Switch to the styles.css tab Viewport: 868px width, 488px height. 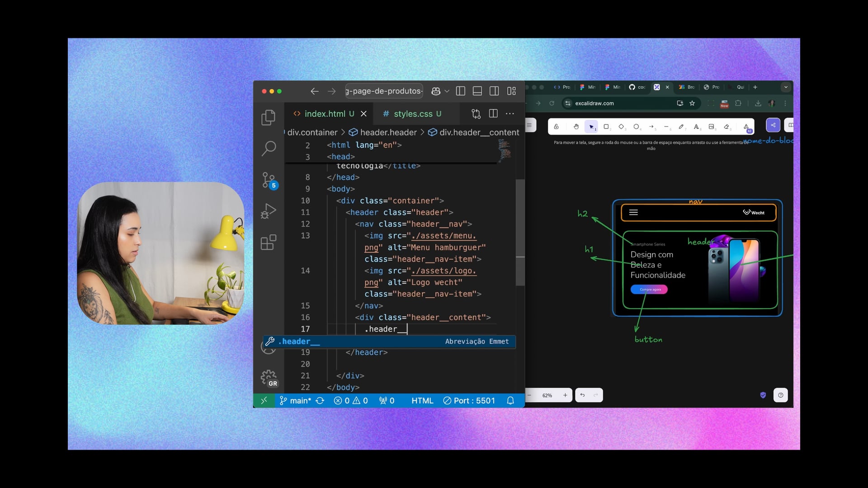coord(412,114)
